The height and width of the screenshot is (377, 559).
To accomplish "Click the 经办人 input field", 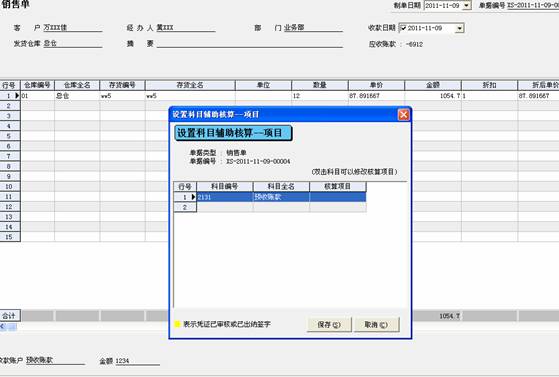I will tap(186, 27).
